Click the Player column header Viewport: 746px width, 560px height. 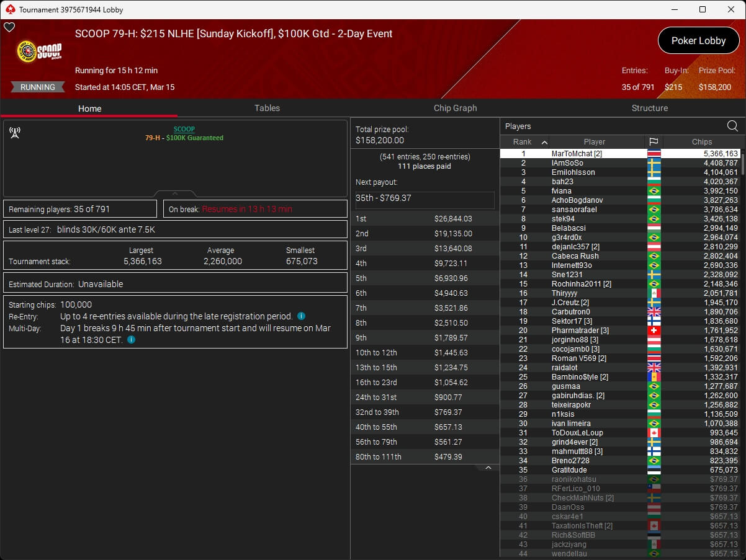[594, 142]
